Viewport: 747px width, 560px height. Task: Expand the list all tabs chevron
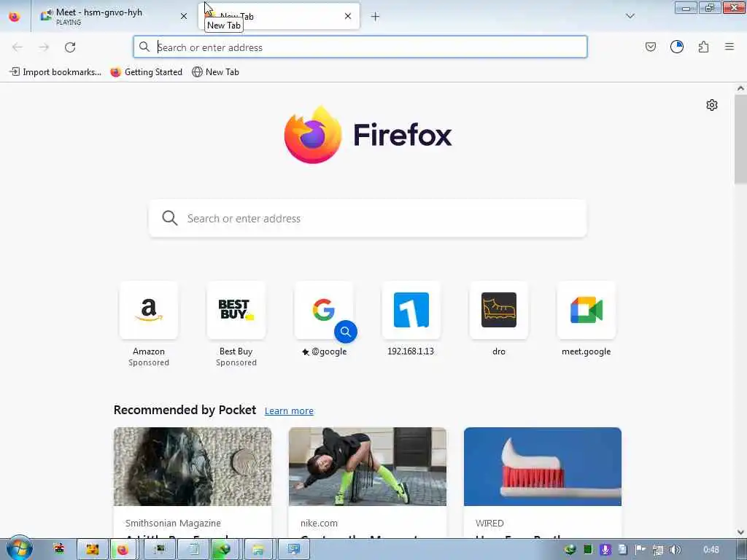click(x=630, y=16)
